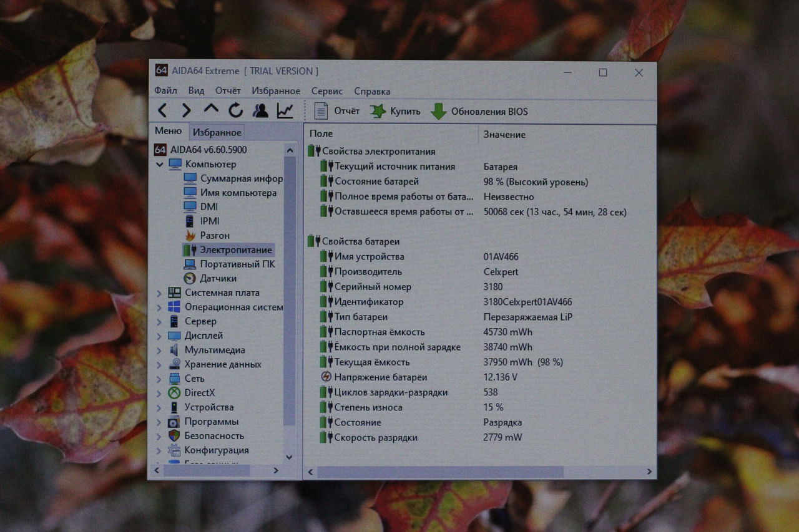The height and width of the screenshot is (532, 799).
Task: Select the Состояние батарей row
Action: tap(480, 181)
